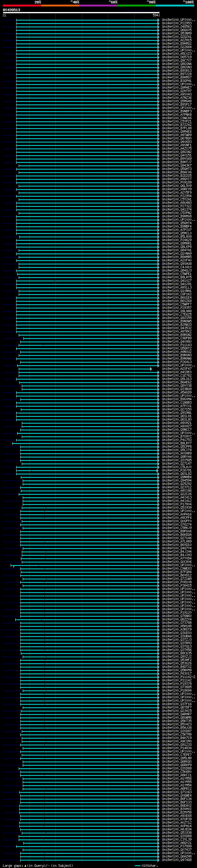Screen dimensions: 197x868
Task: Open hit UniRef100_P22953
Action: 177,23
